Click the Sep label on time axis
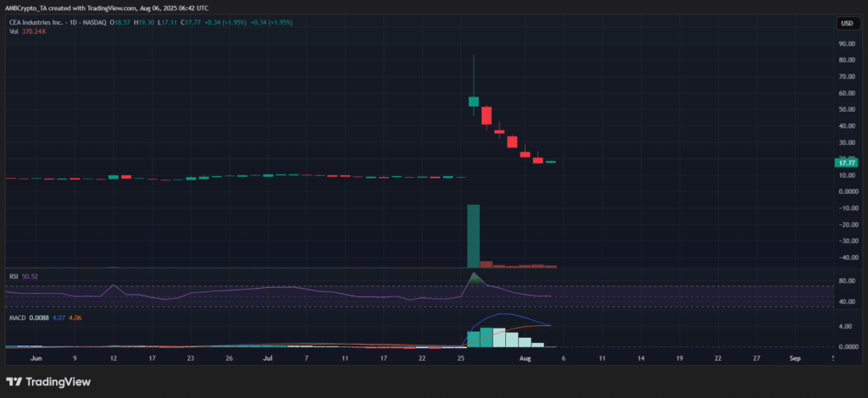 (x=794, y=358)
